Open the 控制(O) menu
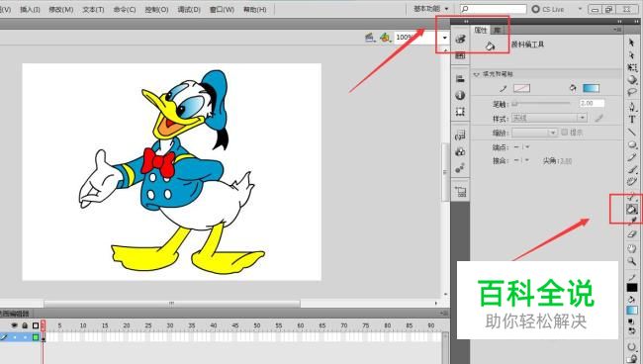The width and height of the screenshot is (643, 364). [x=156, y=9]
